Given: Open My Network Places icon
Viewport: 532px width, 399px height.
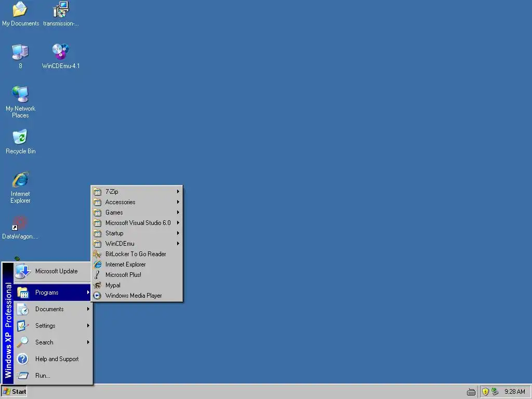Looking at the screenshot, I should point(20,102).
